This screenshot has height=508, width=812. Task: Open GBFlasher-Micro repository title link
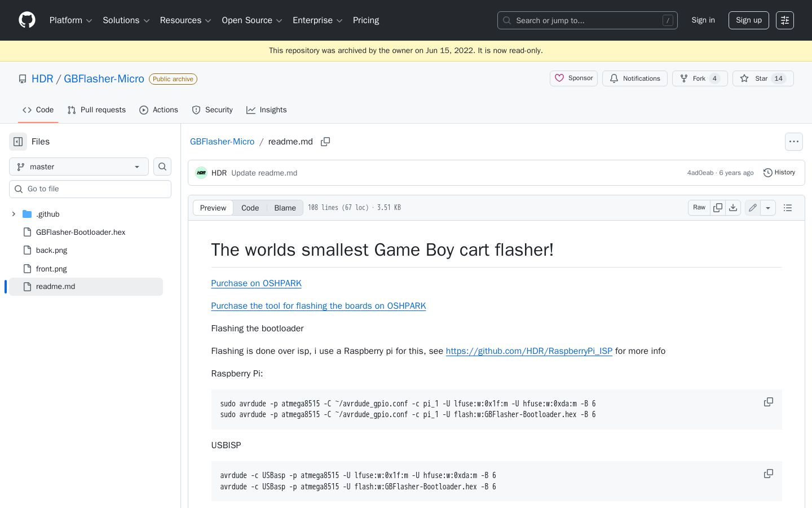tap(104, 79)
